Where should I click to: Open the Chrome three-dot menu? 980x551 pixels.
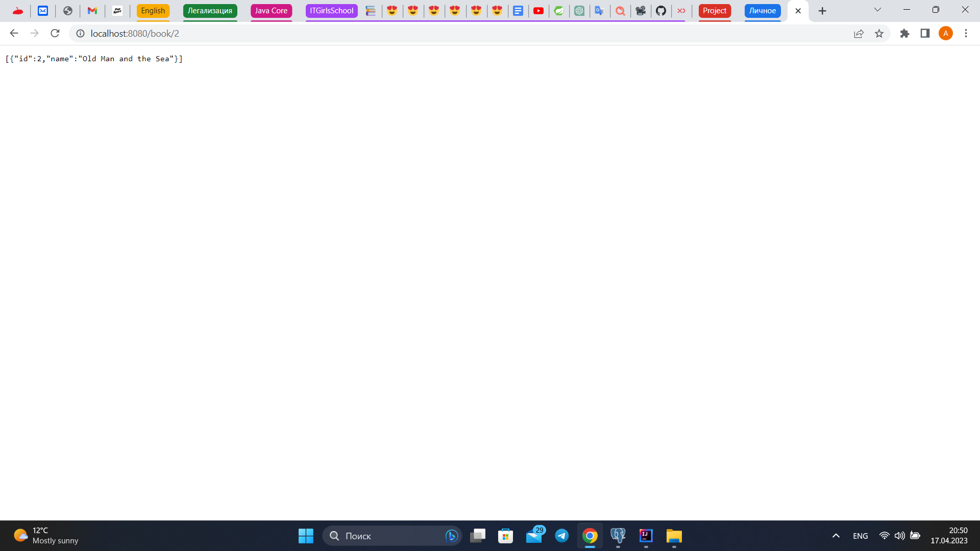[x=966, y=33]
